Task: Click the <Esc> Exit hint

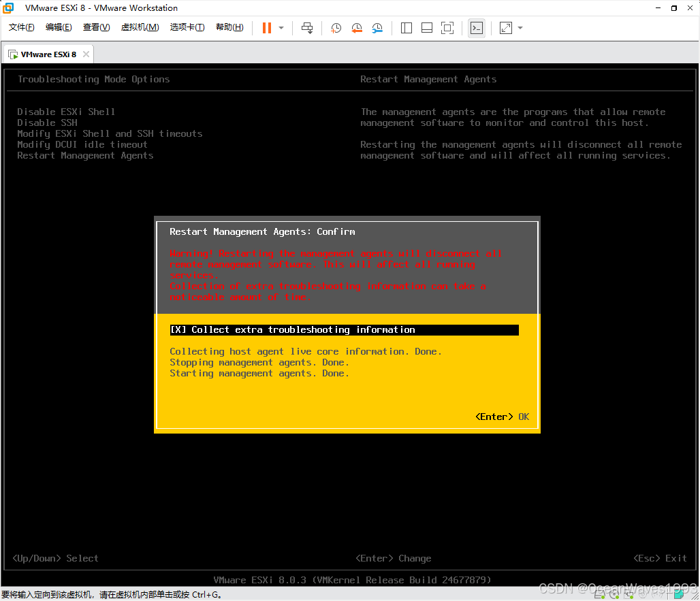Action: tap(661, 558)
